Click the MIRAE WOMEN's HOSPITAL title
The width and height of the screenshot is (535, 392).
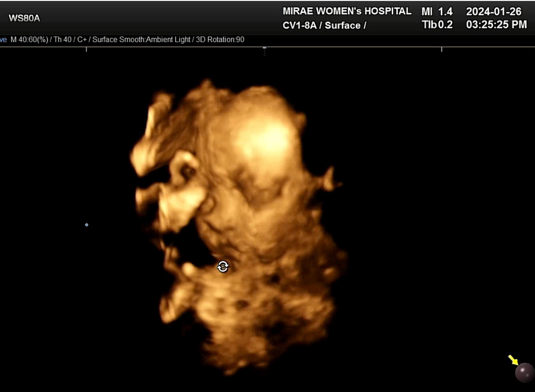click(x=347, y=11)
